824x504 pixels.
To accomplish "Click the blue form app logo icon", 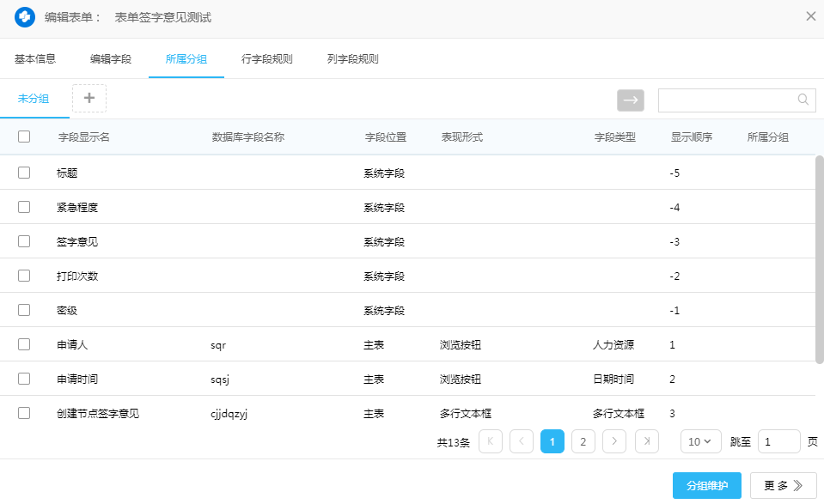I will click(25, 17).
